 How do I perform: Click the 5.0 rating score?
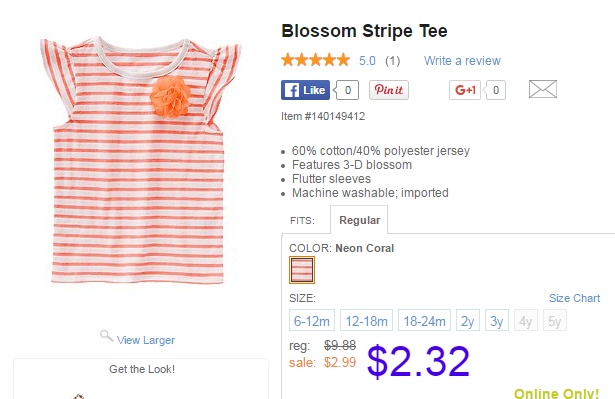point(367,61)
